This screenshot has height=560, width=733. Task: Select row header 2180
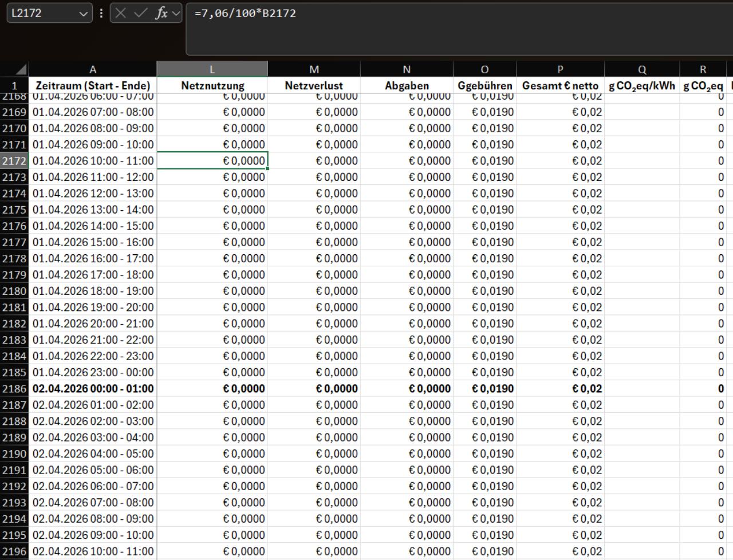14,291
